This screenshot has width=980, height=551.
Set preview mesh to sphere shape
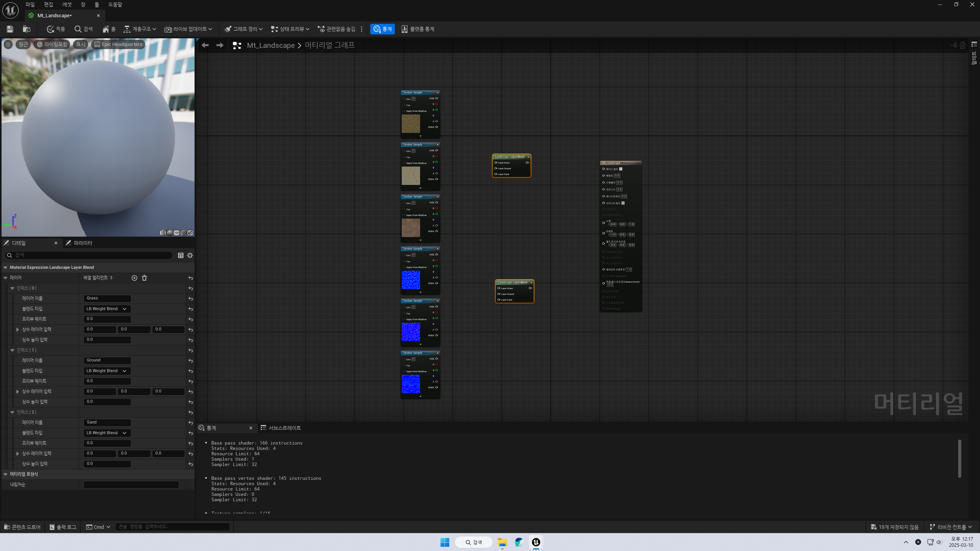169,233
